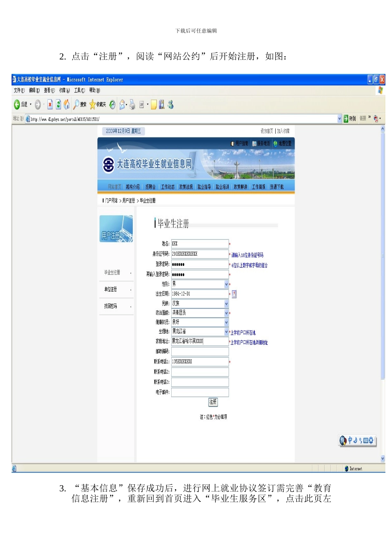392x555 pixels.
Task: Click the Research books icon in toolbar
Action: click(x=161, y=104)
